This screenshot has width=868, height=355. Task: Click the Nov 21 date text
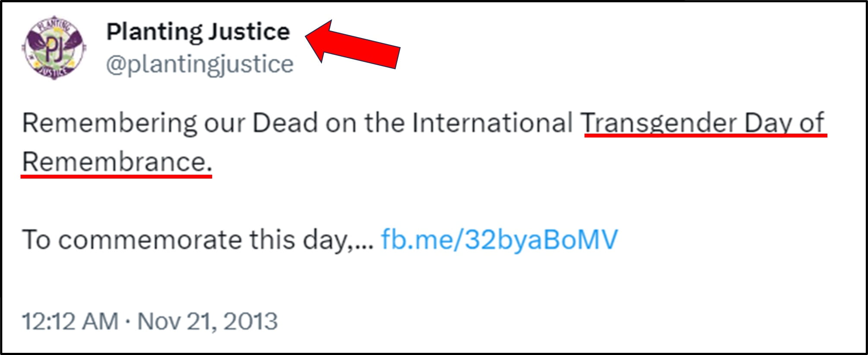(177, 321)
